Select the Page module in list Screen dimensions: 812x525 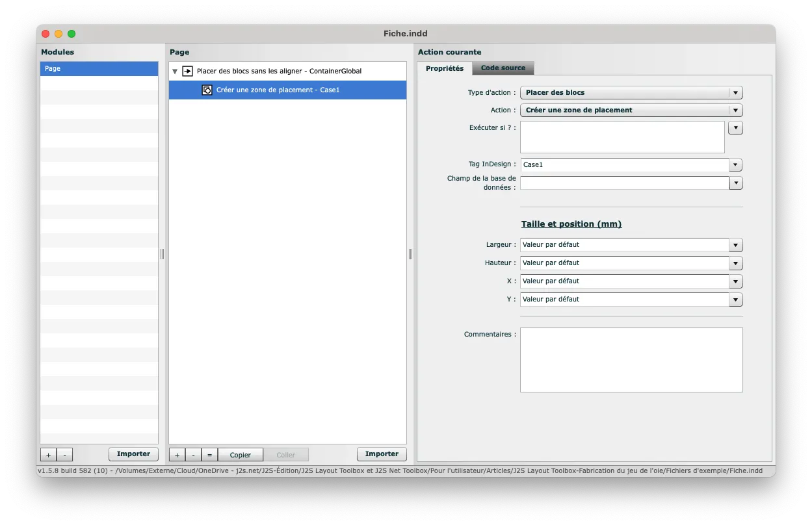tap(99, 69)
